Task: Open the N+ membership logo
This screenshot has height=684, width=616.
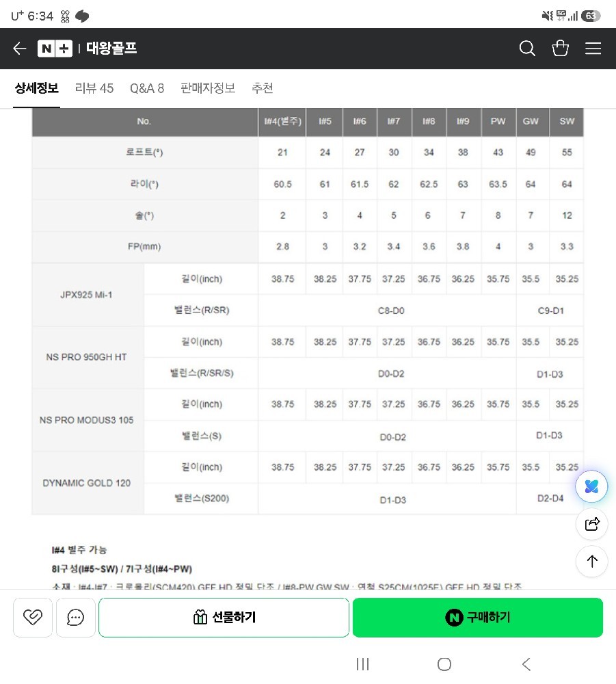Action: tap(55, 48)
